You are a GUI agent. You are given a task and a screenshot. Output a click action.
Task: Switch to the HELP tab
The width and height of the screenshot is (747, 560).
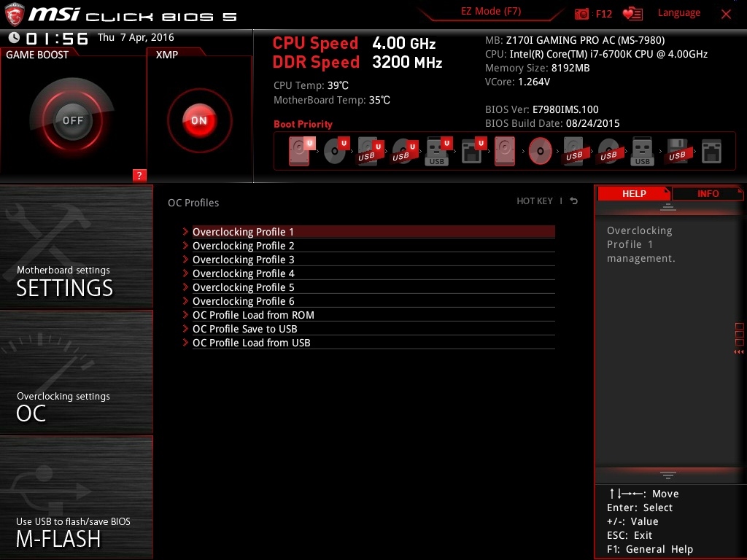tap(634, 193)
